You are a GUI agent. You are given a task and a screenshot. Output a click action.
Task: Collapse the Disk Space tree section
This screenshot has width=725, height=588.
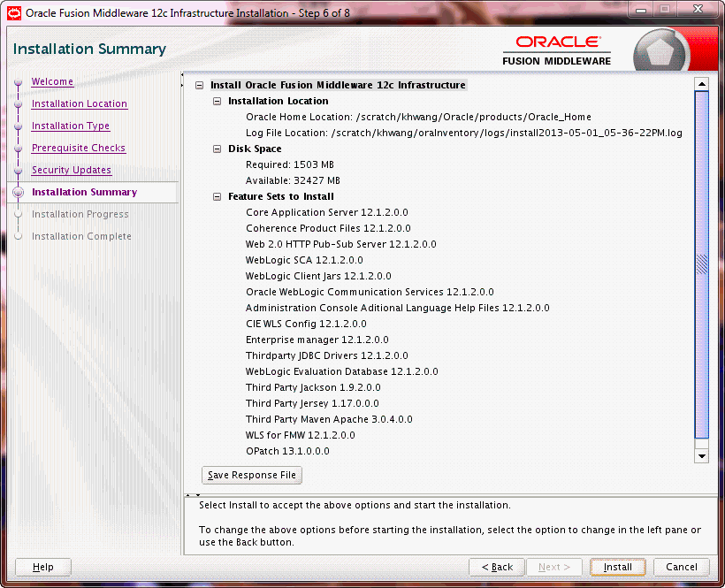[217, 149]
